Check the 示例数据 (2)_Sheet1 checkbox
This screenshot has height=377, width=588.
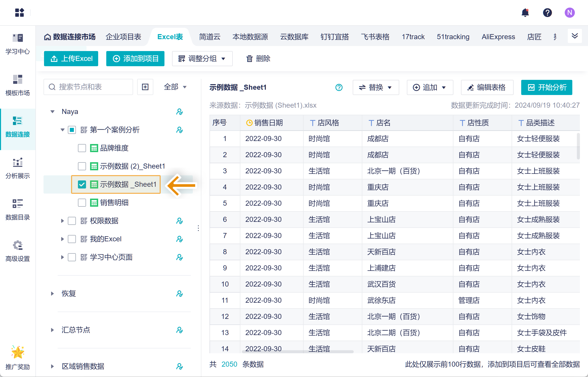[82, 166]
